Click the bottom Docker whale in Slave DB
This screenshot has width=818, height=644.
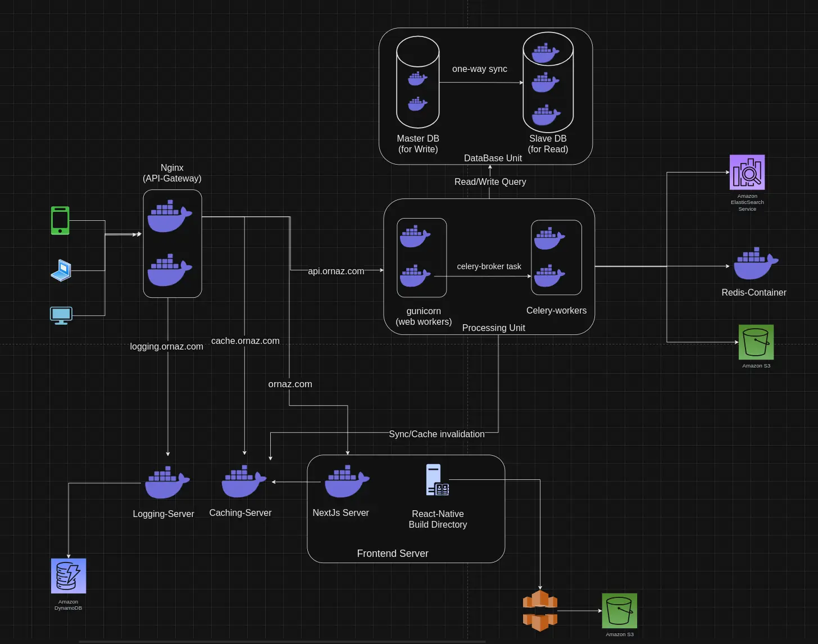click(546, 115)
